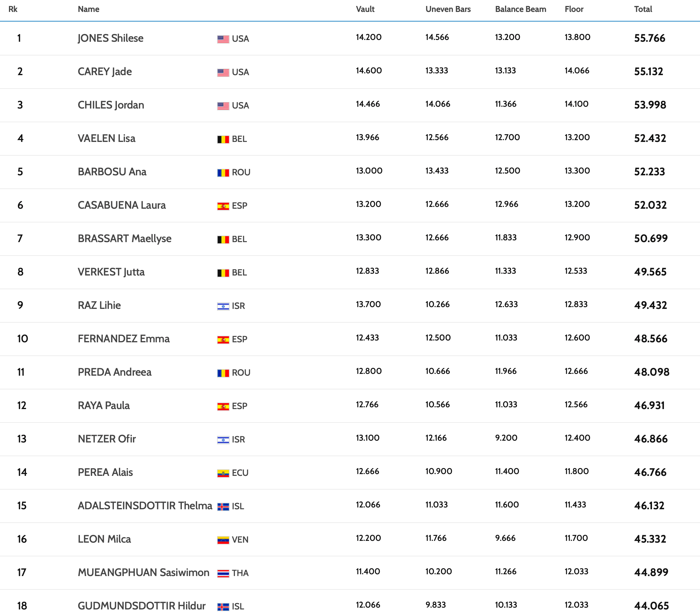700x616 pixels.
Task: Click the Total column header
Action: click(643, 9)
